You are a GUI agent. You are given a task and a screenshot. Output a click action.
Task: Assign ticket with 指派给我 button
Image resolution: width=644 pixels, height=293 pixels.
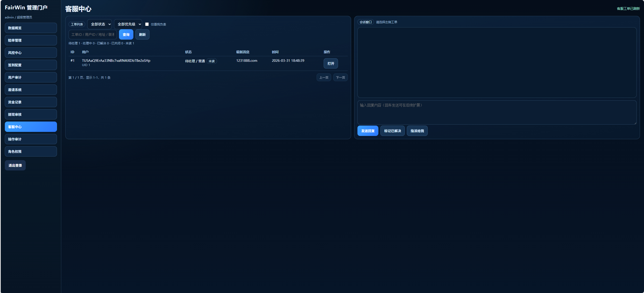point(417,131)
